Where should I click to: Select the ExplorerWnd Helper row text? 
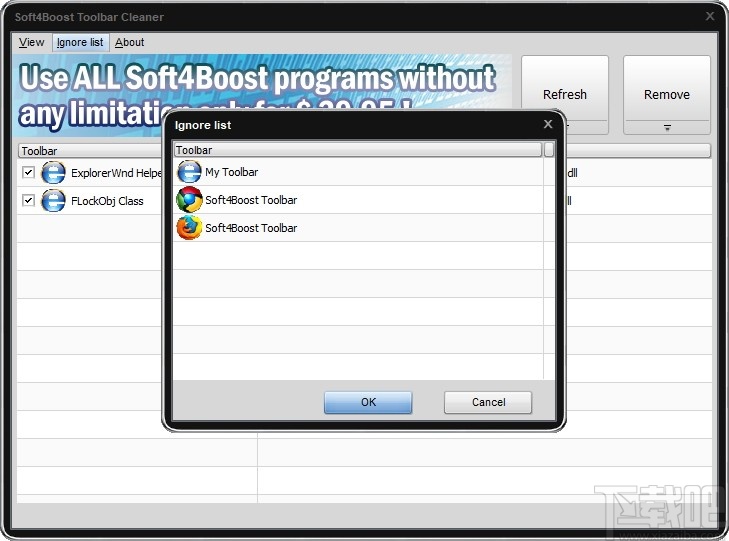pyautogui.click(x=116, y=173)
